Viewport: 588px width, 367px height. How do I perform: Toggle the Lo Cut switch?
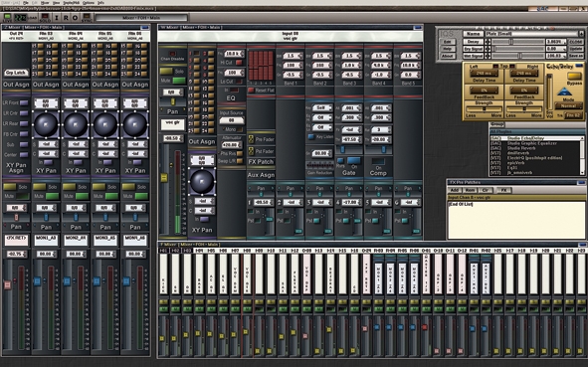[239, 82]
